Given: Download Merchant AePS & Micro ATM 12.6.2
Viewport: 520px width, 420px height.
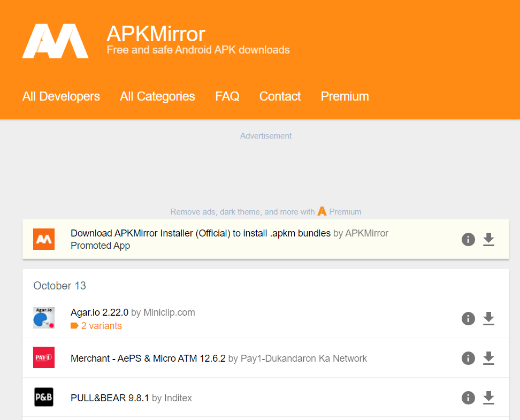Looking at the screenshot, I should pyautogui.click(x=488, y=358).
